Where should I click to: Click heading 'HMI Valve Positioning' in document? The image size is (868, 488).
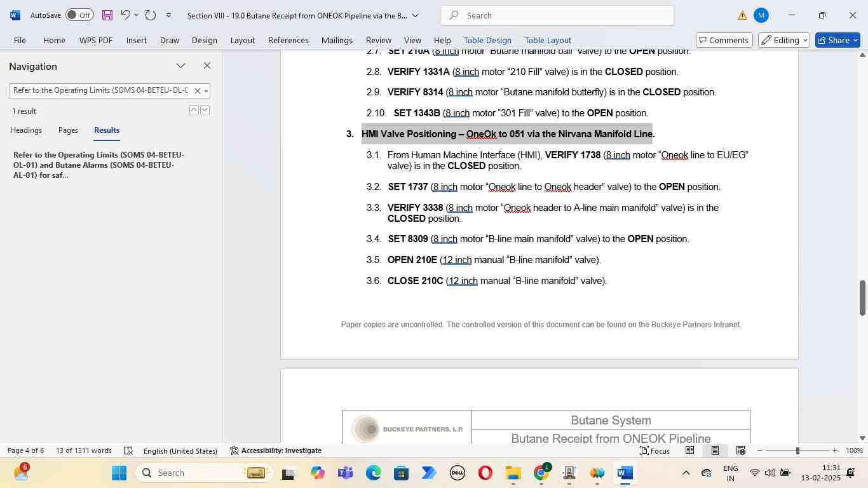(x=508, y=134)
